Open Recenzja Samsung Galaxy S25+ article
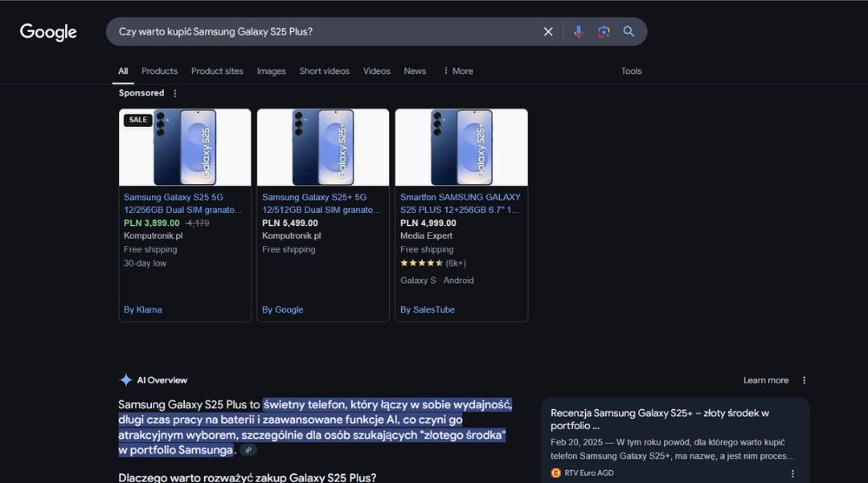 (660, 420)
